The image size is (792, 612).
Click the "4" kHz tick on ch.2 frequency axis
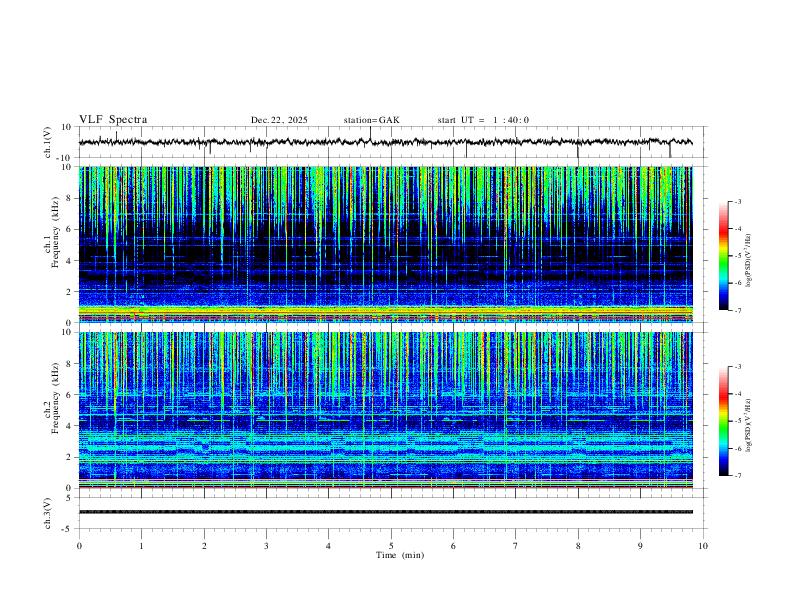click(x=69, y=426)
